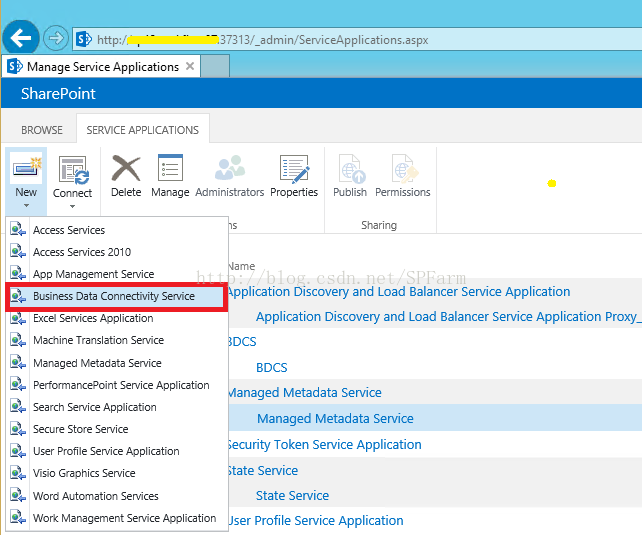642x535 pixels.
Task: Switch to the BROWSE ribbon tab
Action: [x=42, y=130]
